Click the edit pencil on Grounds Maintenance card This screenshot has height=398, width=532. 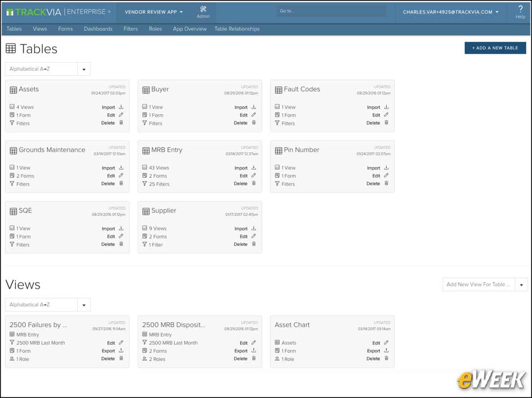121,176
